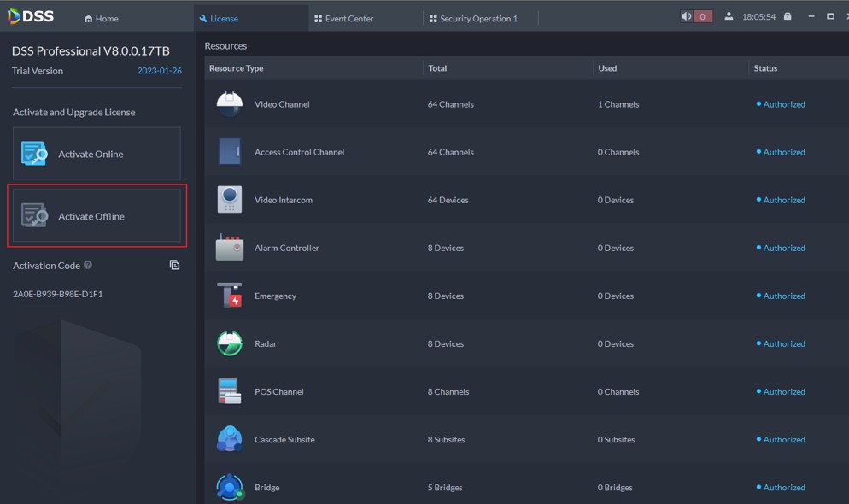Click the Radar resource icon
The height and width of the screenshot is (504, 849).
[x=229, y=343]
